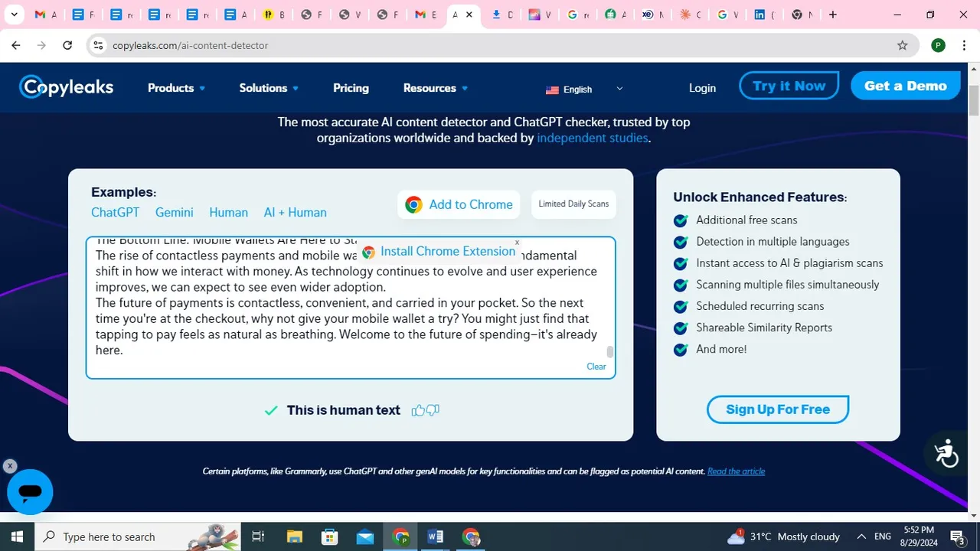Give thumbs up to the result
The image size is (980, 551).
(x=418, y=410)
